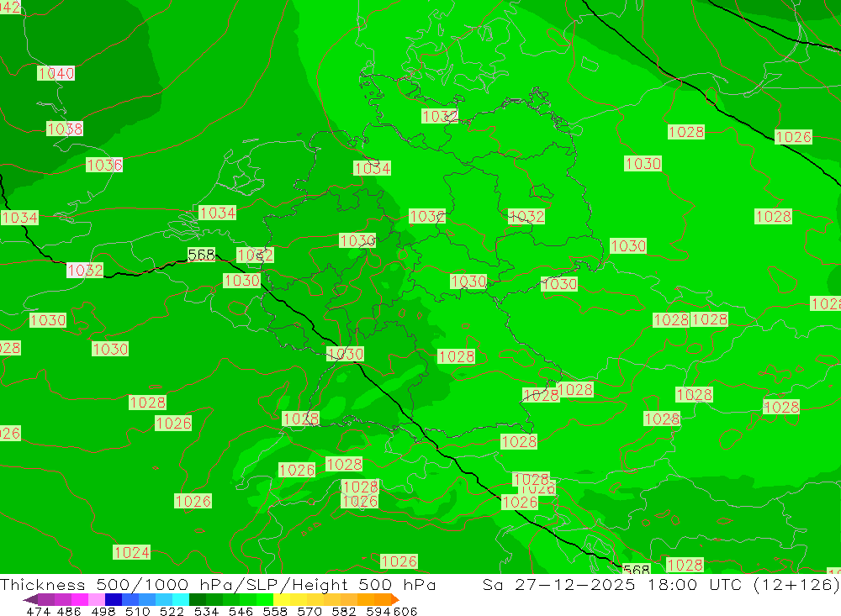Pick the darkest green legend swatch

198,599
